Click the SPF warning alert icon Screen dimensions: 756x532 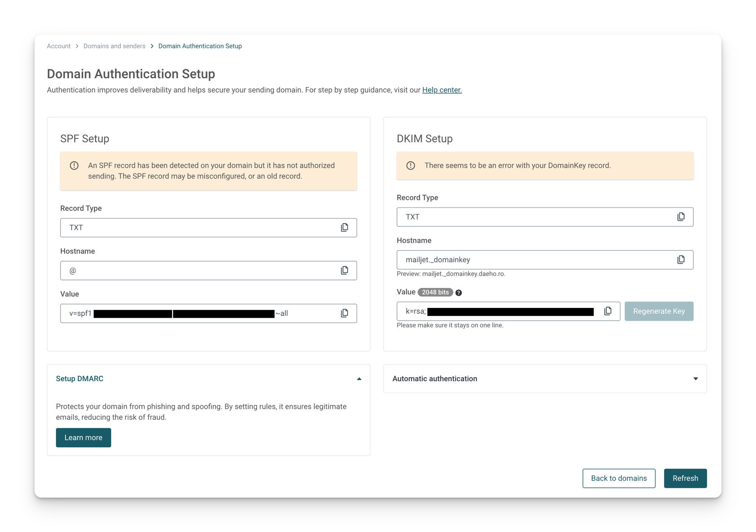[74, 165]
